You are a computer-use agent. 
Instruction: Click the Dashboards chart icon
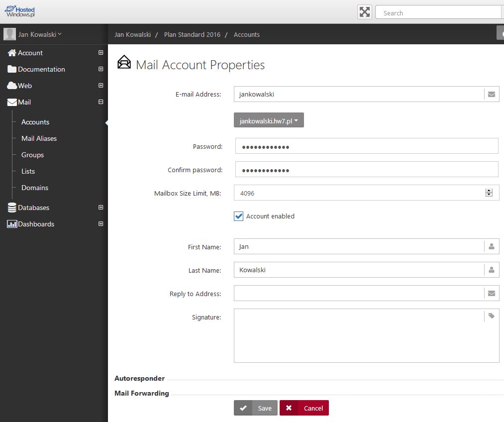12,224
